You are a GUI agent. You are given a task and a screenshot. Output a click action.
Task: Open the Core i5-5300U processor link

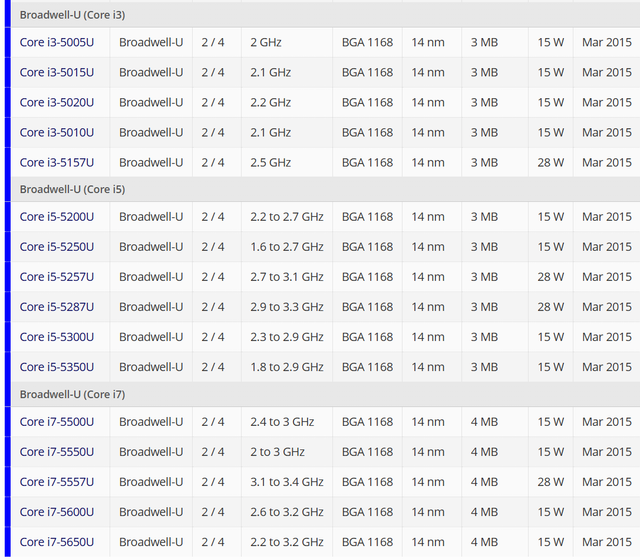(x=57, y=337)
